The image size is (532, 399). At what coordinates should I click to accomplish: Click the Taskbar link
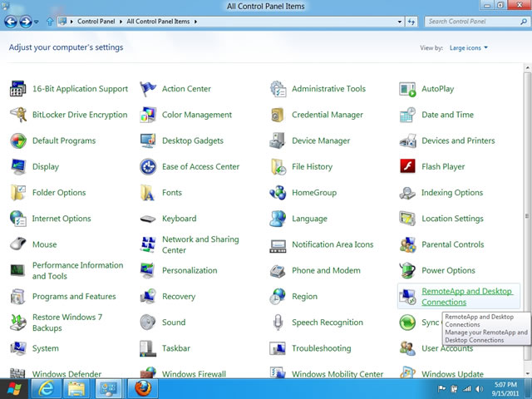coord(175,348)
